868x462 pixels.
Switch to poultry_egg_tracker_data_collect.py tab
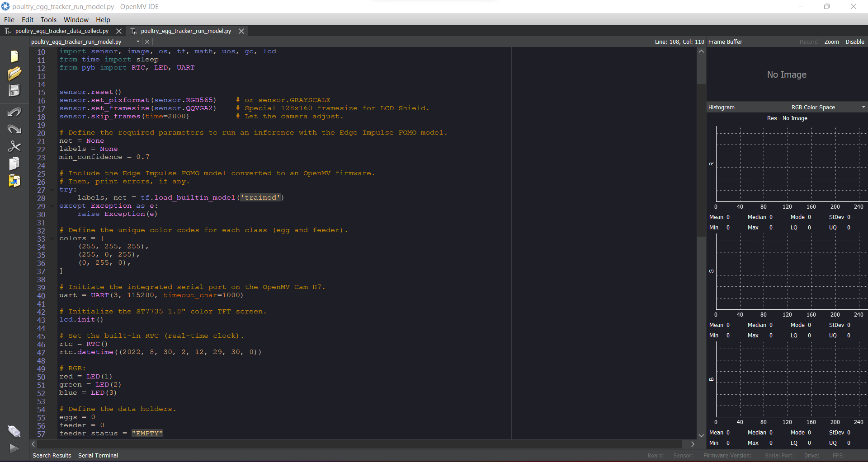pyautogui.click(x=62, y=31)
